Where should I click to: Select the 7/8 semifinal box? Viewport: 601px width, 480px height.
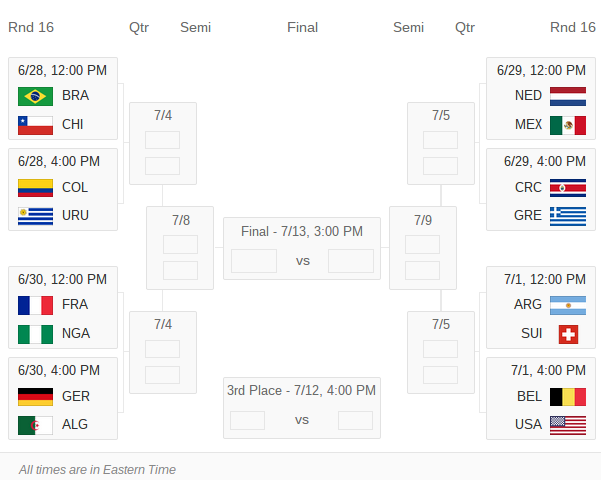(x=180, y=247)
